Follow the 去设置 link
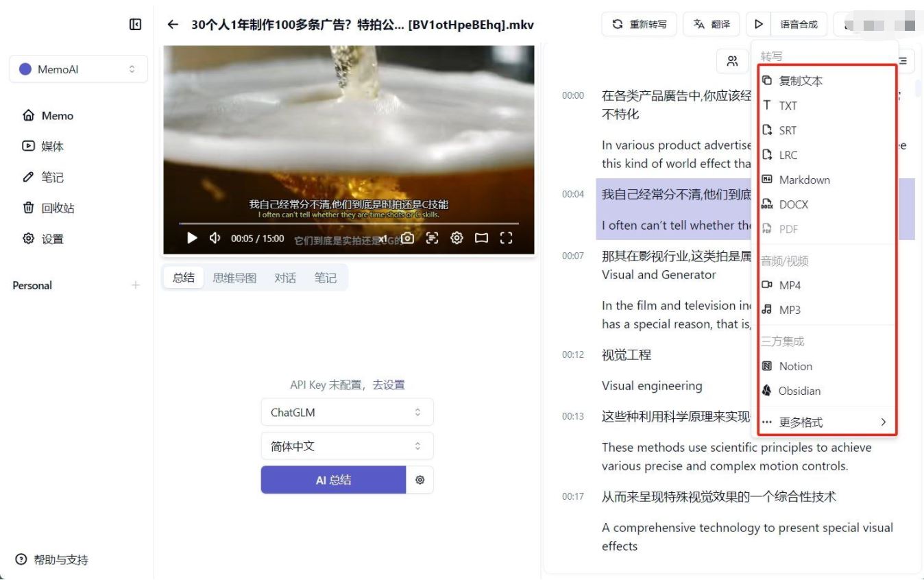 point(389,385)
